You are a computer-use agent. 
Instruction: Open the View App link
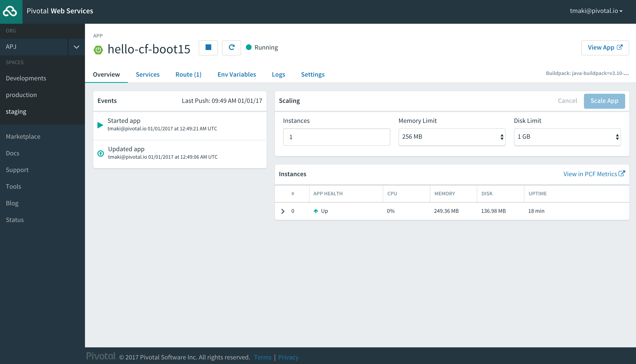click(x=605, y=47)
